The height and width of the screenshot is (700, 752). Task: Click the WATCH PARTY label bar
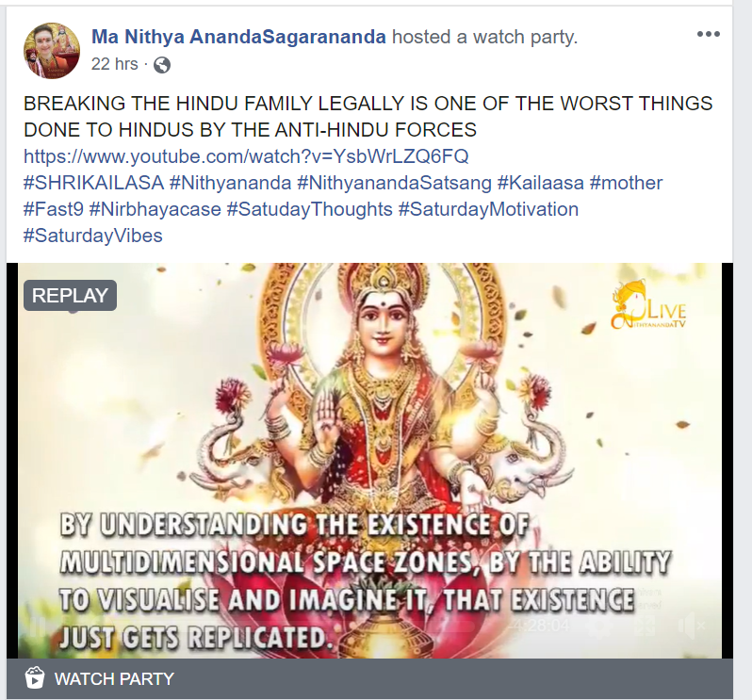(x=369, y=679)
